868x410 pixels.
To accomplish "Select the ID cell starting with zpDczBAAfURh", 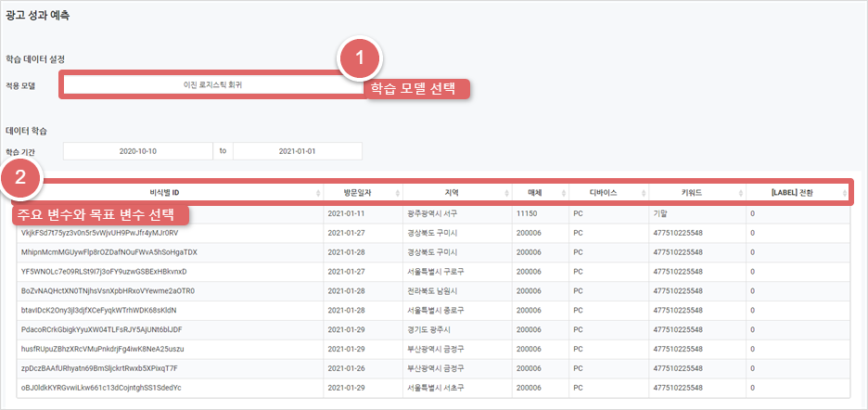I will (170, 368).
